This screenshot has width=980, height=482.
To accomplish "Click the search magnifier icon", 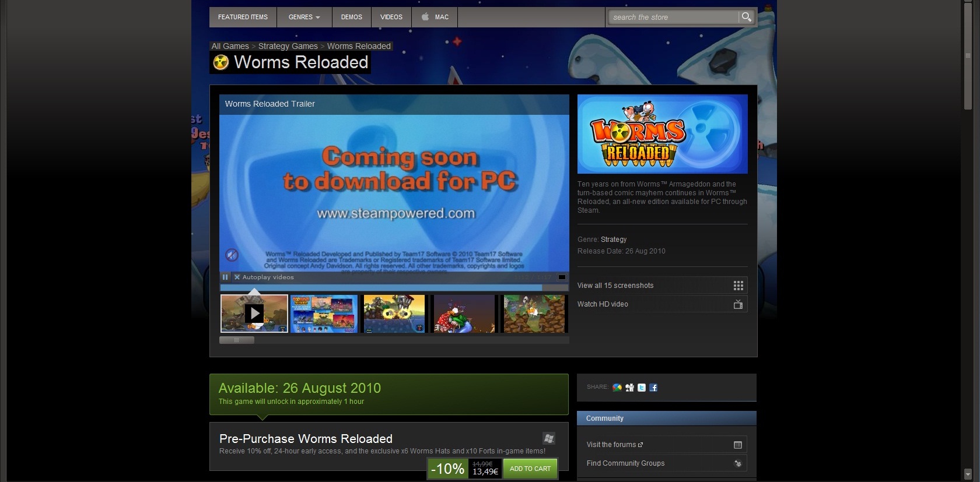I will 746,17.
